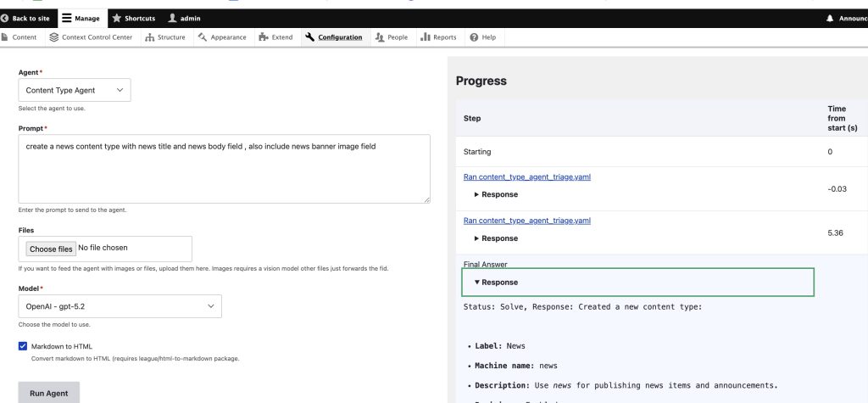Click inside the Prompt text area
The width and height of the screenshot is (868, 403).
(224, 168)
